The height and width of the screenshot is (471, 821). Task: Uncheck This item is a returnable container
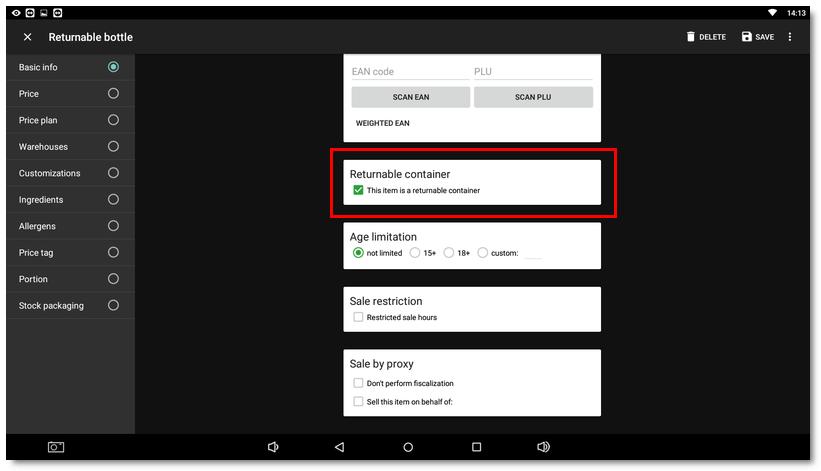pos(358,190)
